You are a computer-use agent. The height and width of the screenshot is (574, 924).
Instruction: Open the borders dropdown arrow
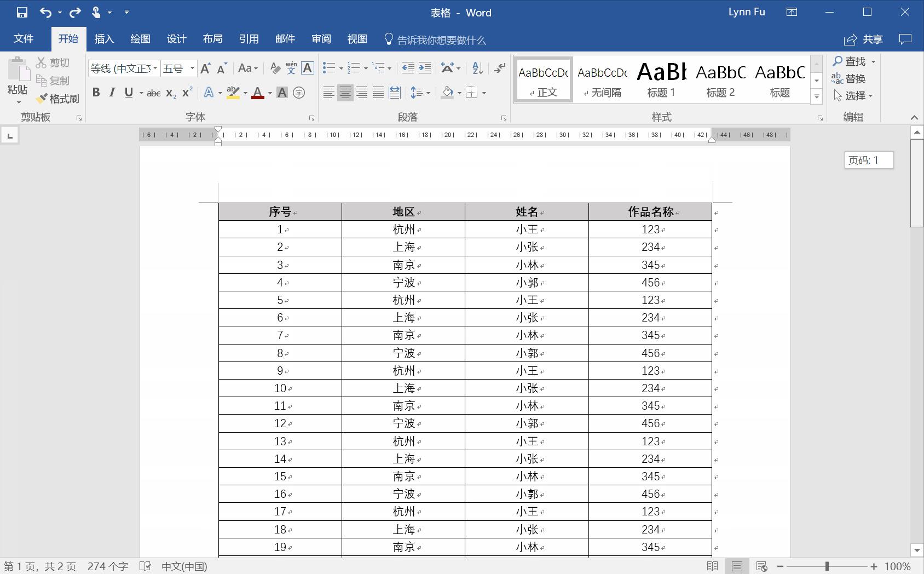click(484, 93)
